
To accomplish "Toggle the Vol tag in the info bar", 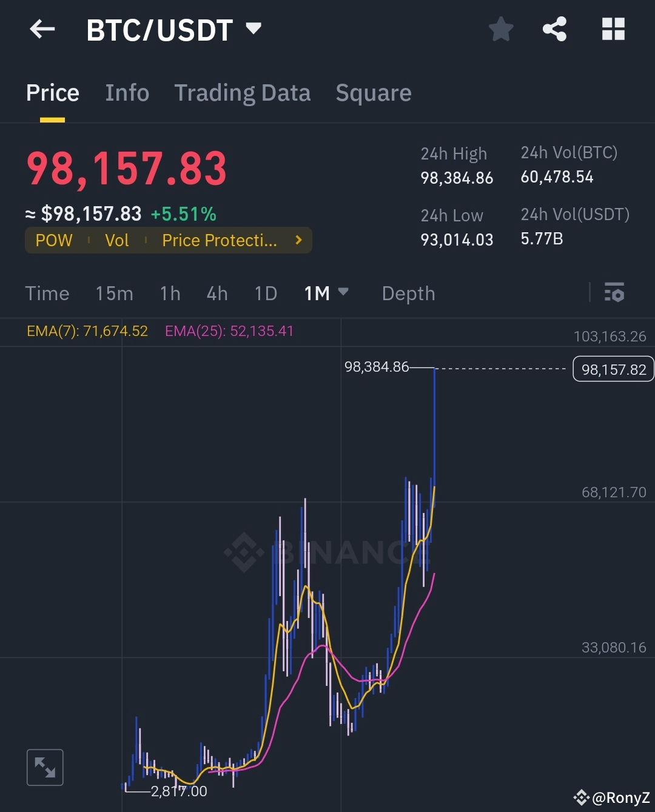I will pyautogui.click(x=117, y=240).
